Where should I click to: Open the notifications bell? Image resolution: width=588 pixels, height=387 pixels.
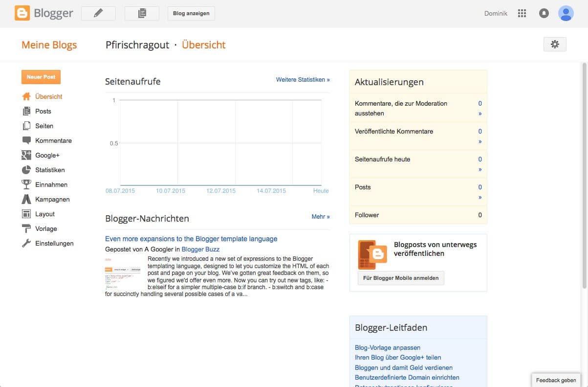(544, 13)
